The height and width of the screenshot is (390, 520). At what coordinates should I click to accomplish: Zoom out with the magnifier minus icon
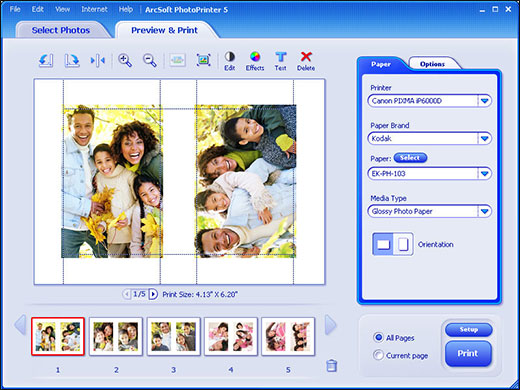[150, 61]
